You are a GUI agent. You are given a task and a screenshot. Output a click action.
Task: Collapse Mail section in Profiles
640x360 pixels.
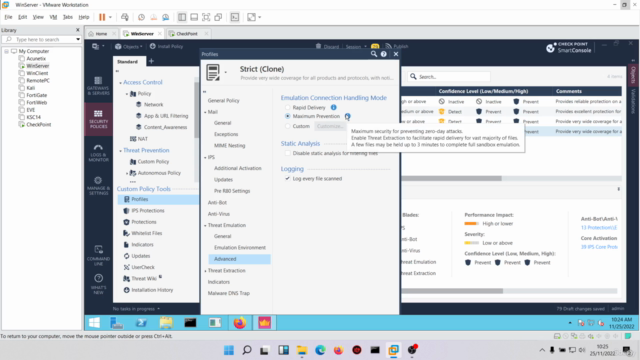coord(205,112)
